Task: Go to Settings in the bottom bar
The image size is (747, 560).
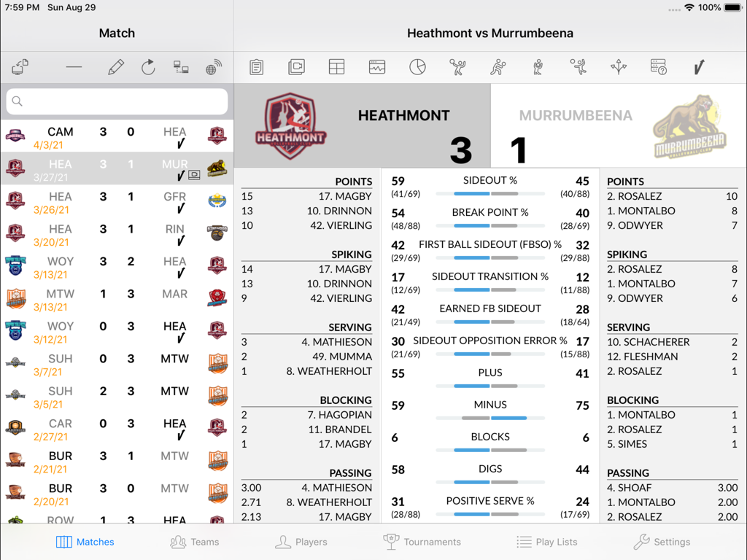Action: pyautogui.click(x=660, y=542)
